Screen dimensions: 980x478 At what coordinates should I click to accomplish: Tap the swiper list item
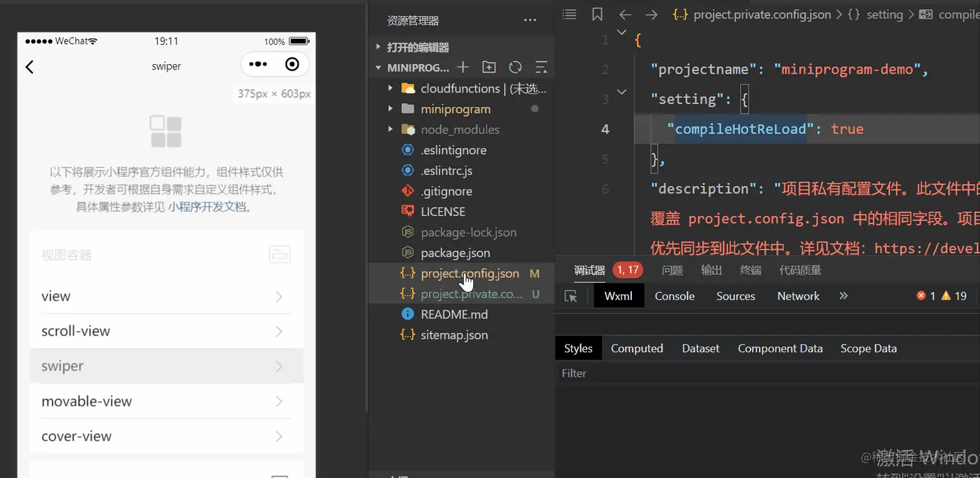click(x=167, y=366)
